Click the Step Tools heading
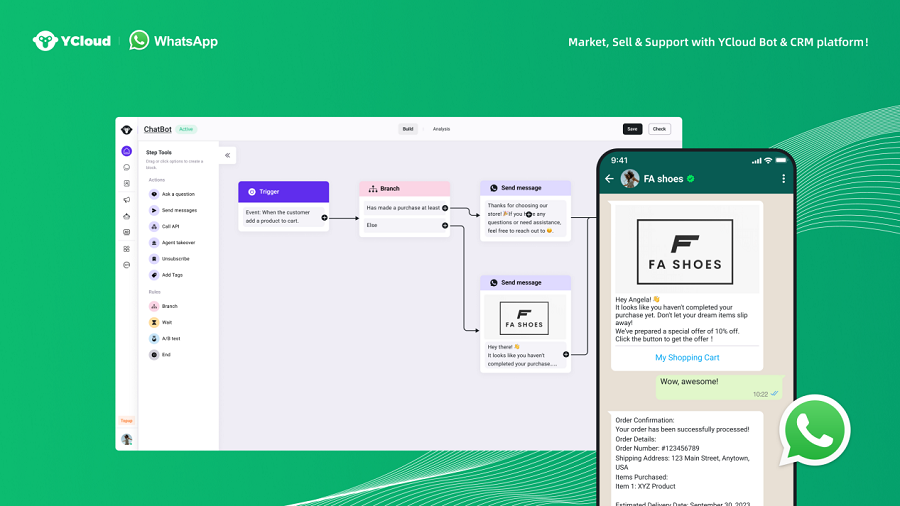 coord(158,153)
